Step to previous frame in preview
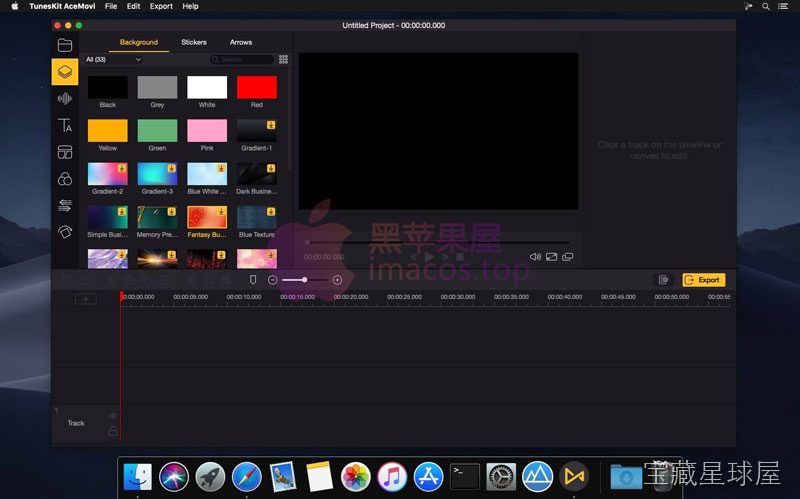Image resolution: width=800 pixels, height=499 pixels. (414, 257)
